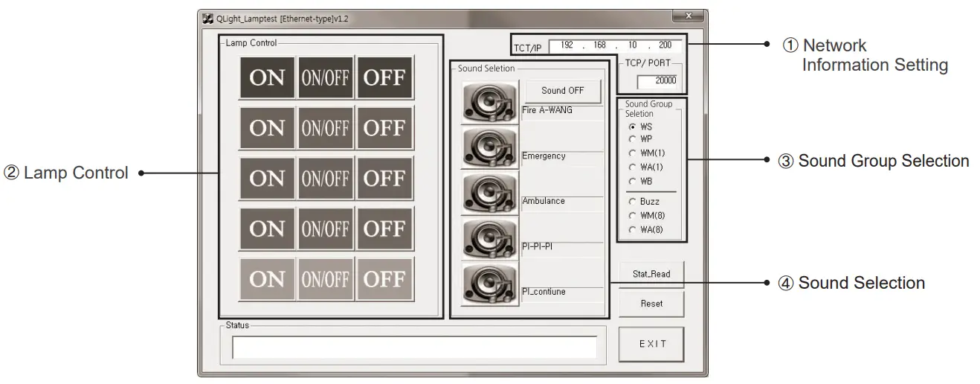Select the WB sound group

[x=641, y=181]
